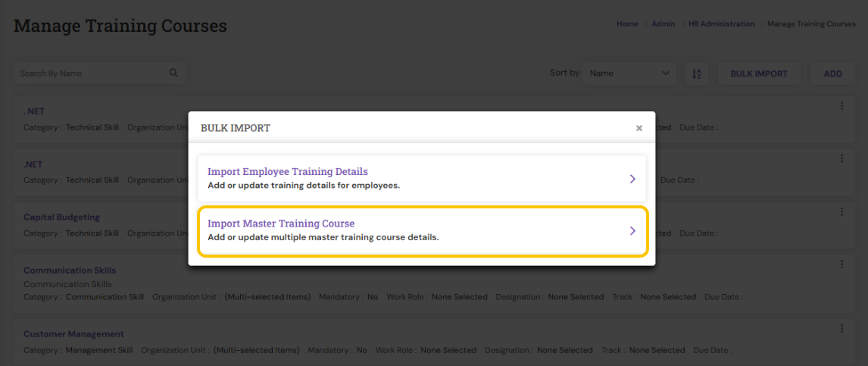The width and height of the screenshot is (868, 366).
Task: Click chevron arrow for Import Employee Training Details
Action: tap(632, 179)
